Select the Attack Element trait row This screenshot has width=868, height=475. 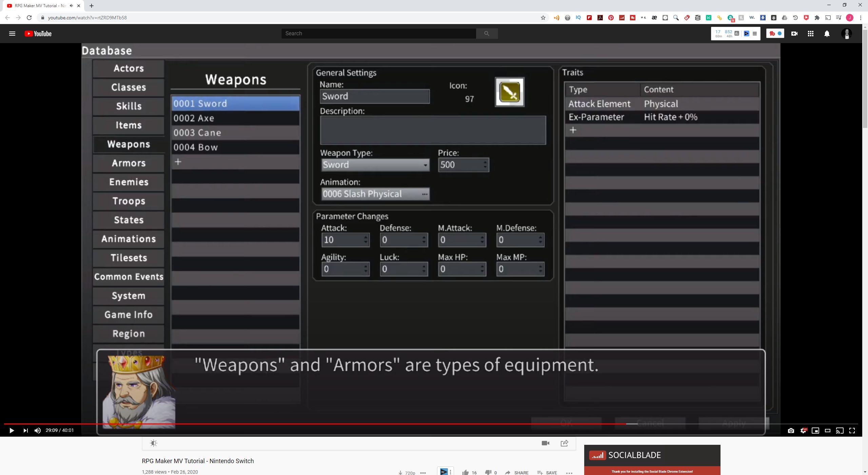662,104
